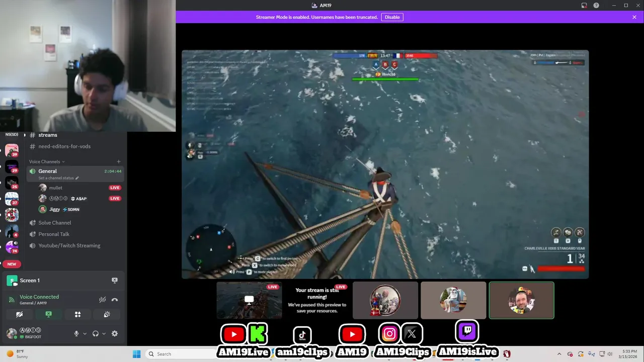Screen dimensions: 644x362
Task: Open server with the 39 notification badge
Action: click(12, 150)
